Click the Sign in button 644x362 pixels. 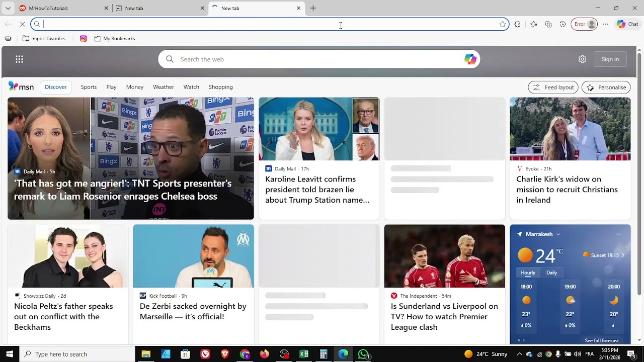tap(610, 59)
